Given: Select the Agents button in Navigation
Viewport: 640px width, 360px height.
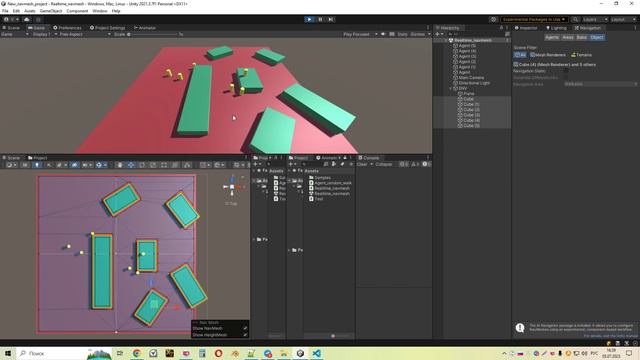Looking at the screenshot, I should 552,37.
